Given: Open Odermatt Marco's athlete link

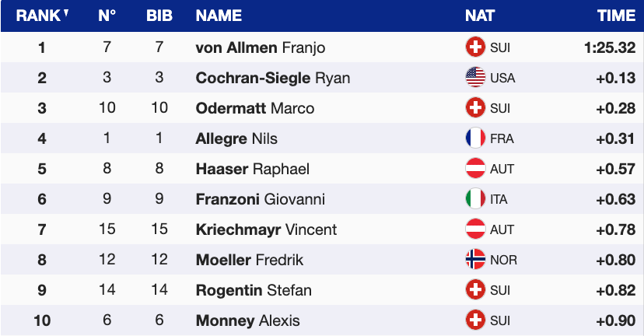Looking at the screenshot, I should [255, 108].
